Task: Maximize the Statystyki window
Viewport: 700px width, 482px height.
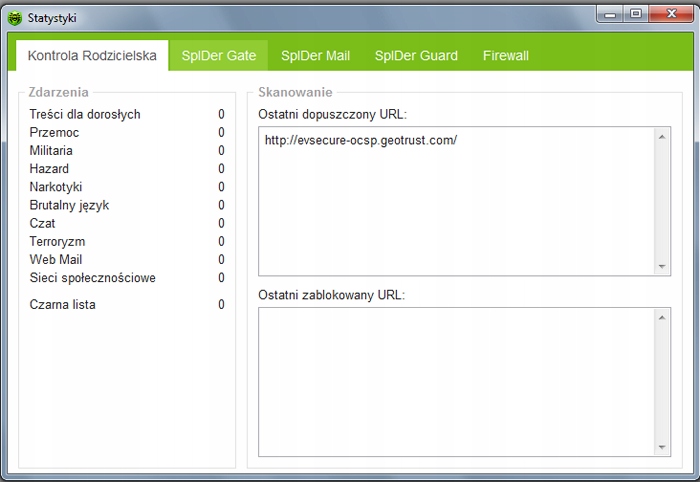Action: tap(635, 14)
